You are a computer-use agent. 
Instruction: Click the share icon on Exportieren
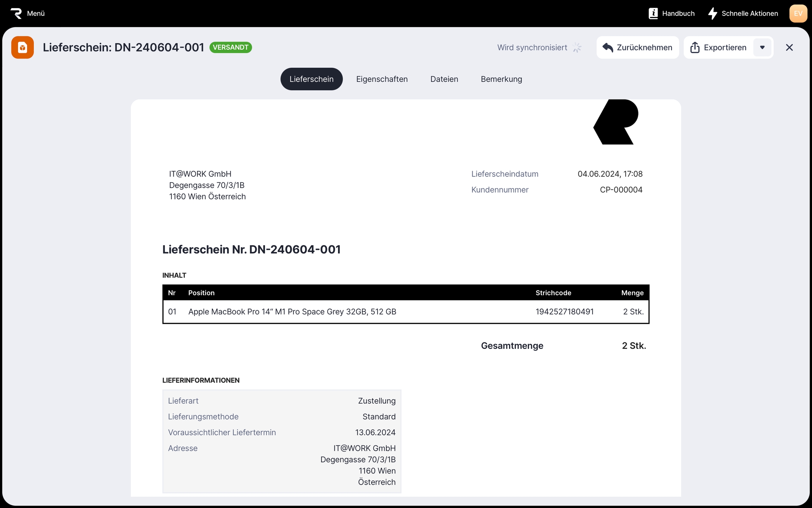tap(695, 48)
